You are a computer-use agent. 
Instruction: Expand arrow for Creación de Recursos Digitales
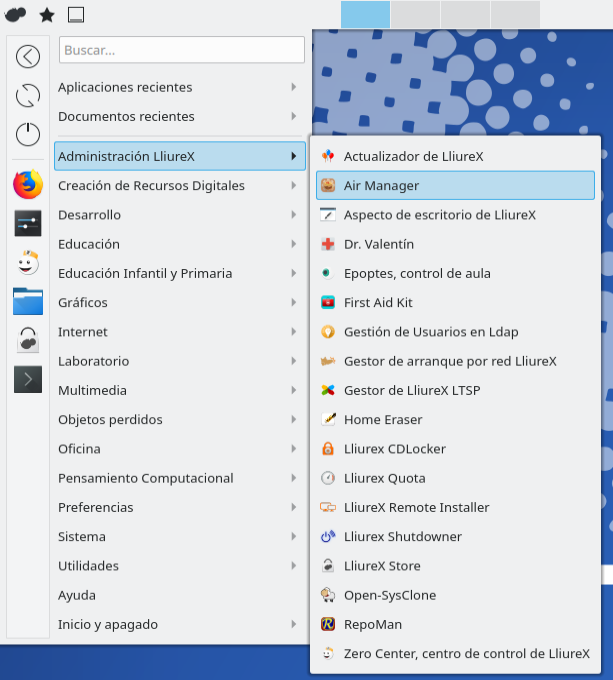[x=293, y=186]
